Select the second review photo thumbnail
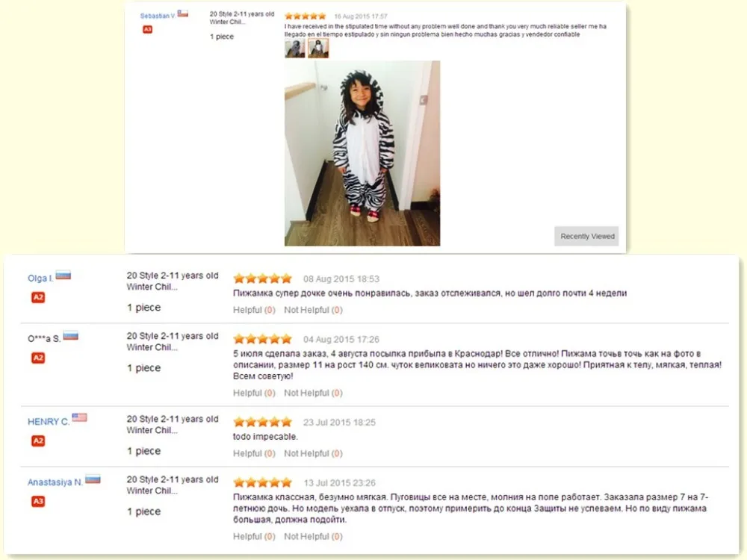Screen dimensions: 747x560 pos(318,49)
